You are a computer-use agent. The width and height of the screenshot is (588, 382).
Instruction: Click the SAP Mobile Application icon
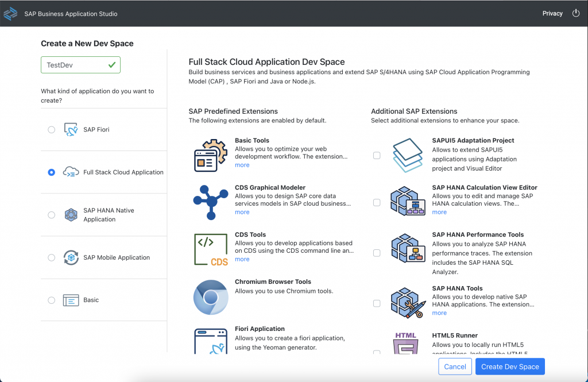tap(71, 257)
